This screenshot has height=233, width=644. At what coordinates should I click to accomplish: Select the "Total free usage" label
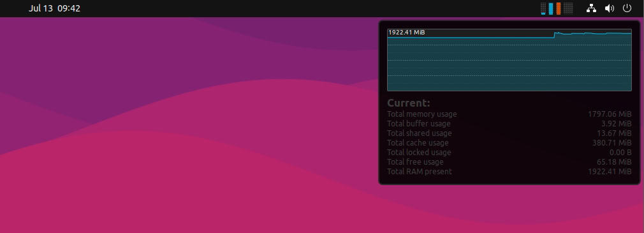415,162
